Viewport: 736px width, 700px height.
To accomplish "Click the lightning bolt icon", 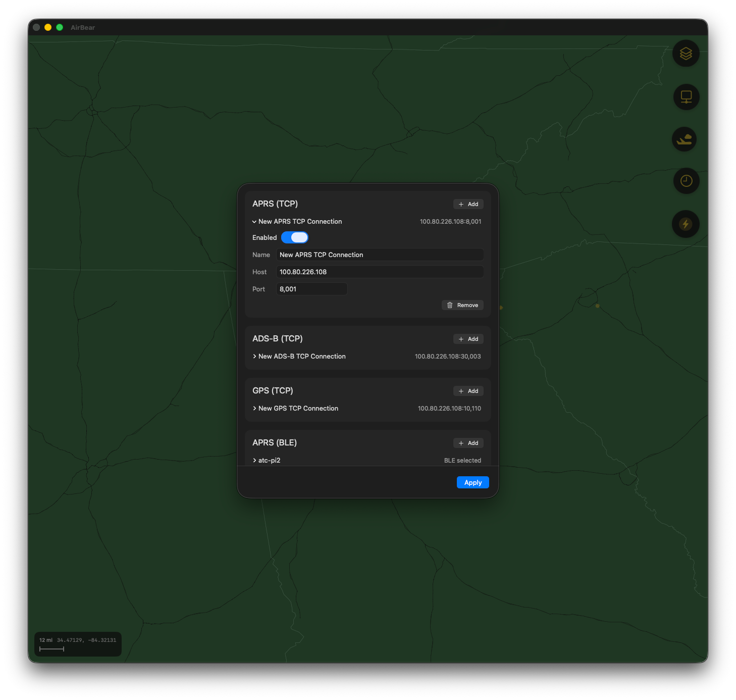I will coord(686,224).
